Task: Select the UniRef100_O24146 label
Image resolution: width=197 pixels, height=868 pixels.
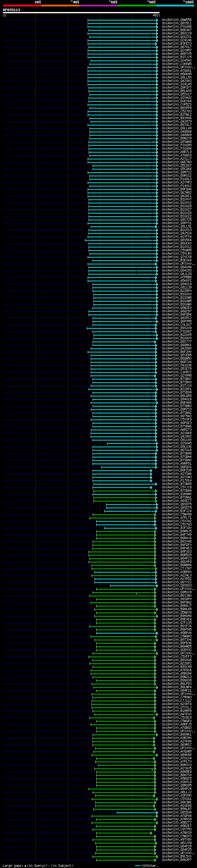Action: point(176,40)
